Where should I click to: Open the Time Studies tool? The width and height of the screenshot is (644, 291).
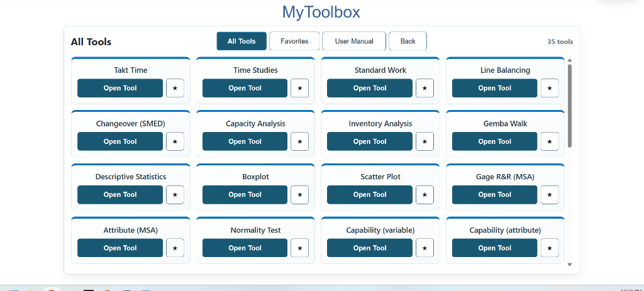click(245, 88)
